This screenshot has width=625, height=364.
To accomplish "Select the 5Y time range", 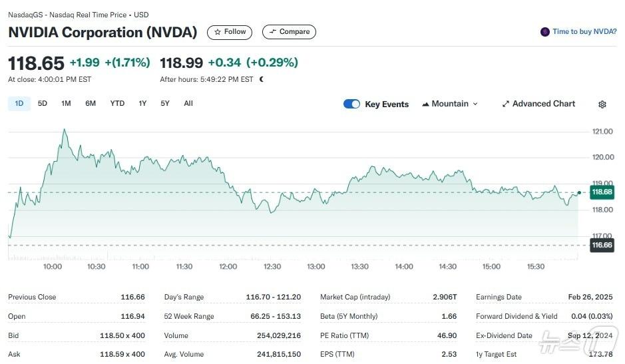I will coord(165,104).
